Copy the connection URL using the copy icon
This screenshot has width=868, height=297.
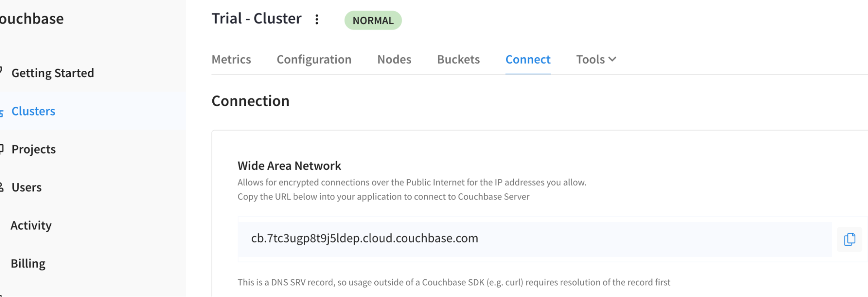tap(849, 239)
